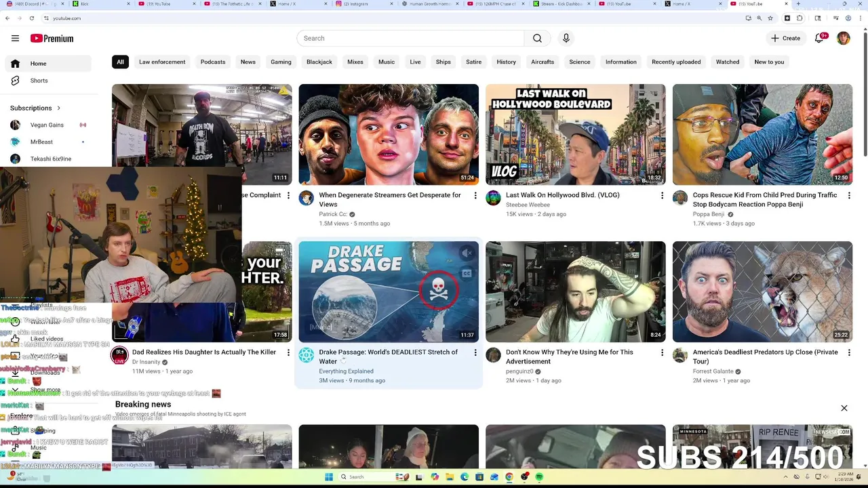Go back with browser back arrow
Viewport: 868px width, 488px height.
pos(8,18)
